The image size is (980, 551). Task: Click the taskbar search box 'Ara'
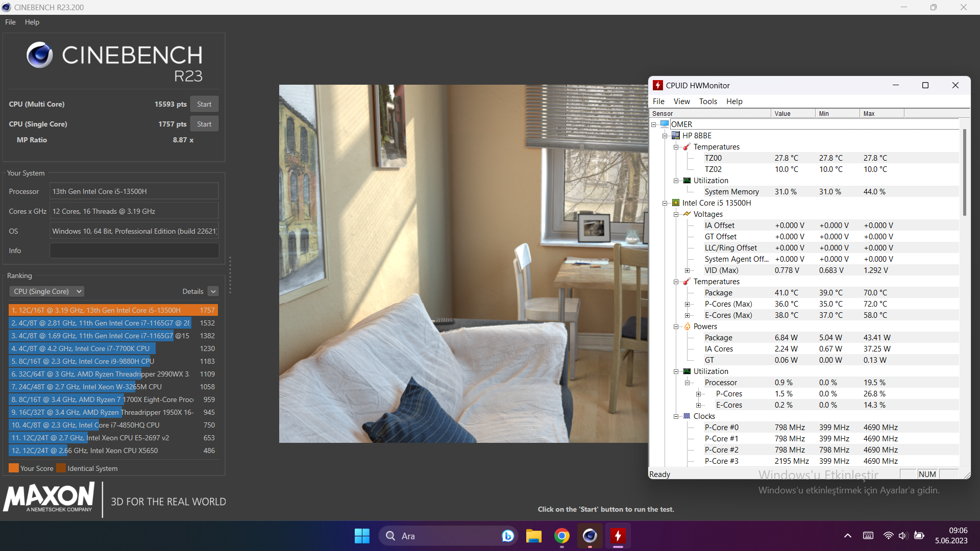click(x=448, y=536)
